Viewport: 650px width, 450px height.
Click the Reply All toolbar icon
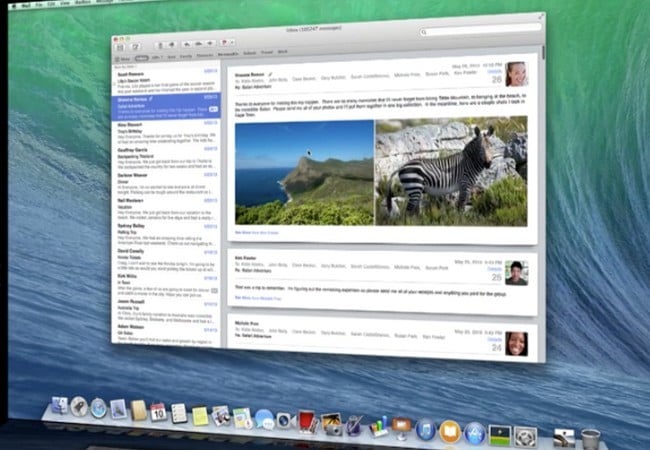coord(199,44)
